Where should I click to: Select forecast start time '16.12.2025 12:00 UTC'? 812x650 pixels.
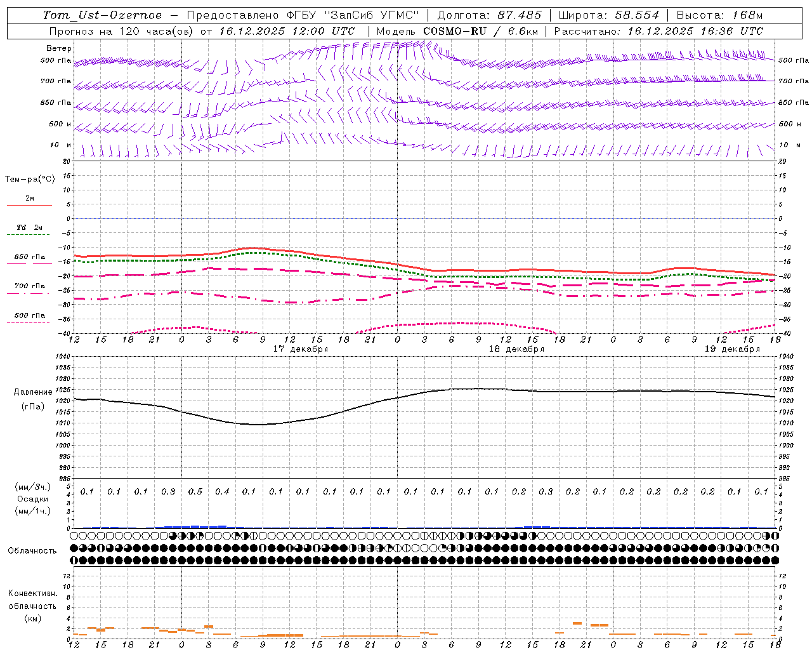(287, 31)
